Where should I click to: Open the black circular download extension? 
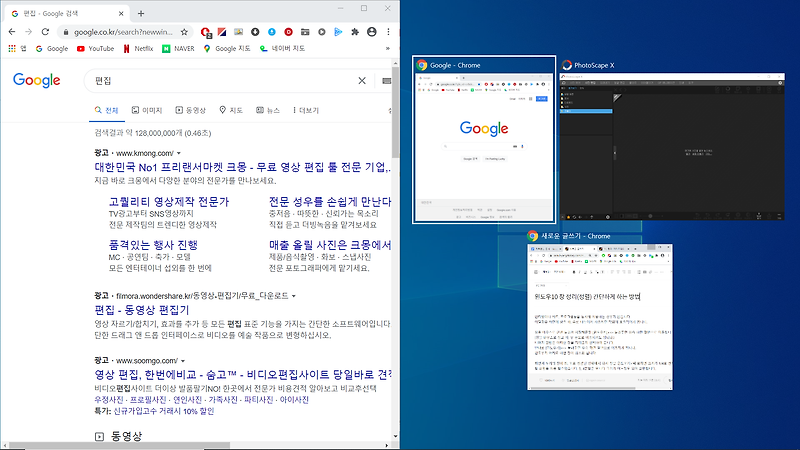coord(255,32)
